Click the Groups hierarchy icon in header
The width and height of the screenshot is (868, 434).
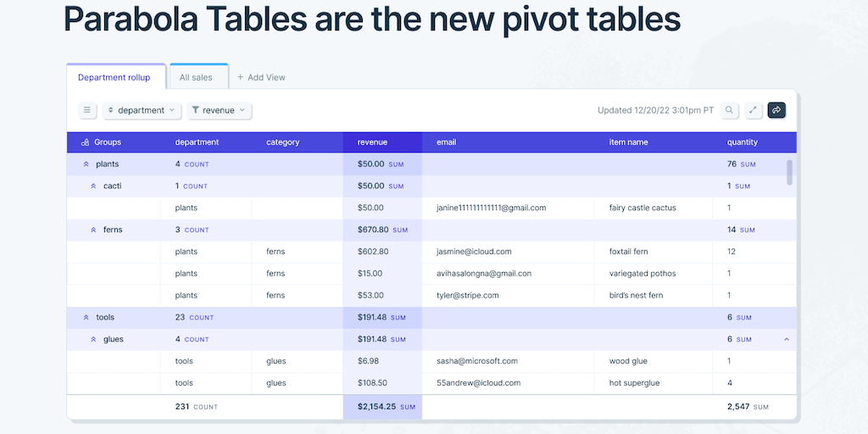[86, 142]
